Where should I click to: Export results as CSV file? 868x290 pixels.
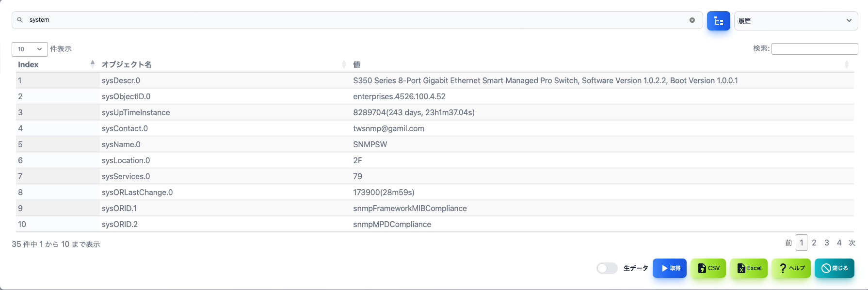pyautogui.click(x=708, y=268)
